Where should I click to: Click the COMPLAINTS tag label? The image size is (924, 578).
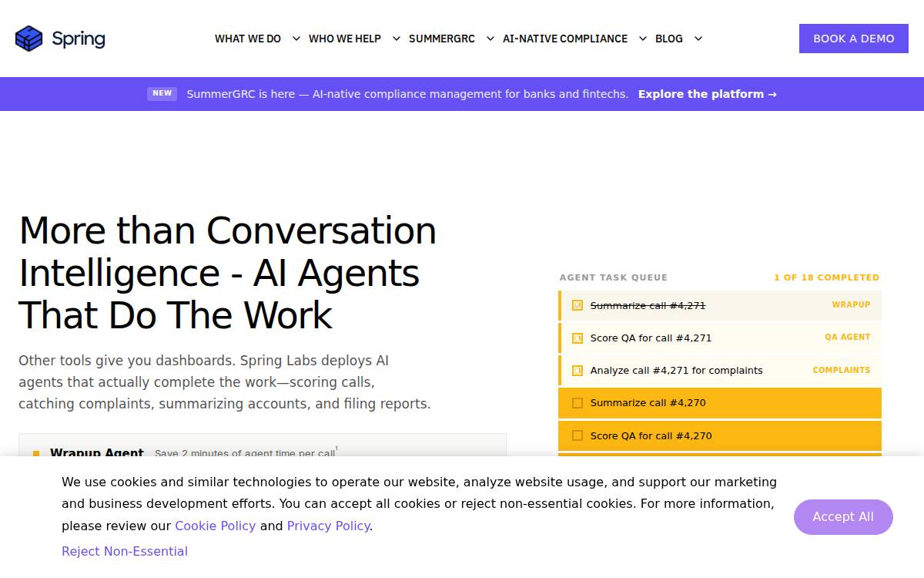click(842, 371)
